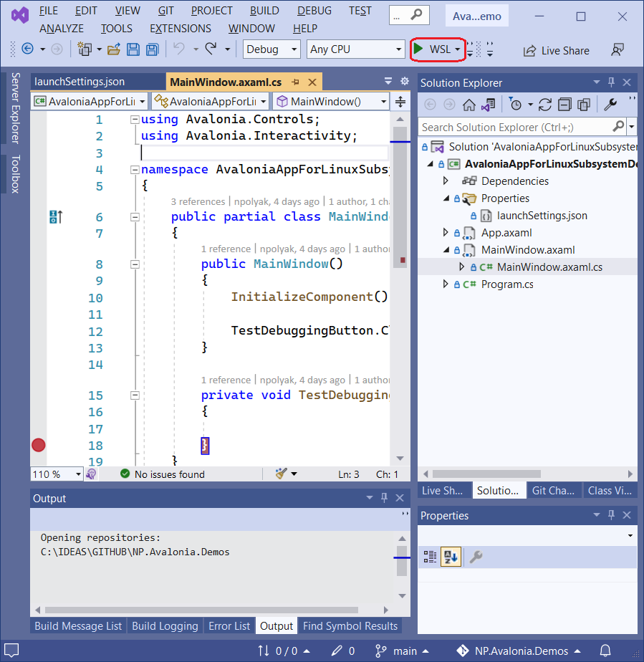
Task: Toggle pin on MainWindow.axaml.cs tab
Action: coord(295,82)
